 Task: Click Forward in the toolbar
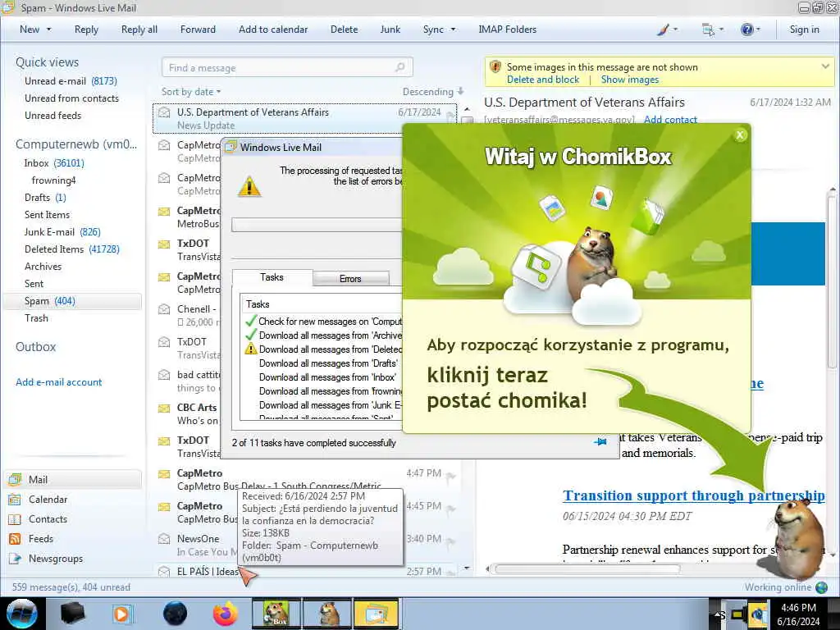(198, 30)
